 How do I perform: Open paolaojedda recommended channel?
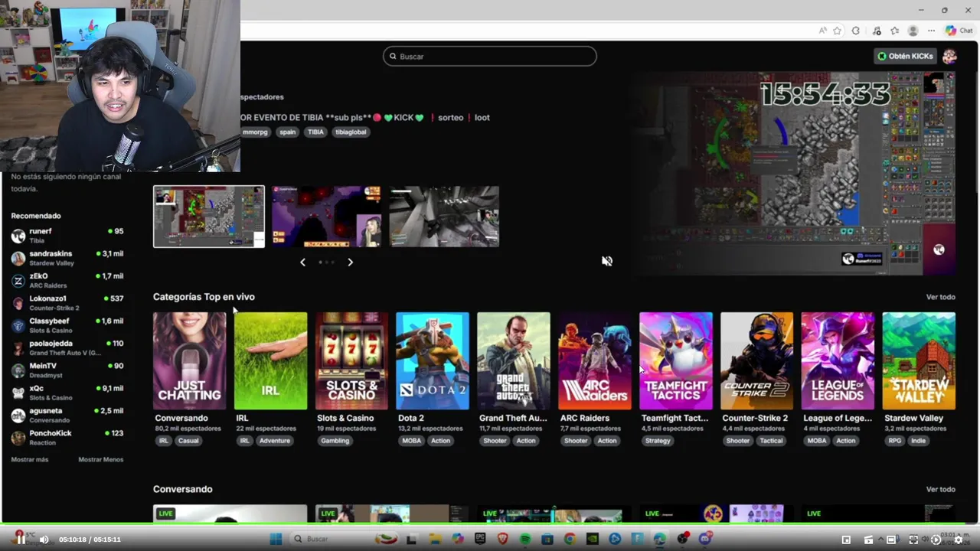coord(67,347)
